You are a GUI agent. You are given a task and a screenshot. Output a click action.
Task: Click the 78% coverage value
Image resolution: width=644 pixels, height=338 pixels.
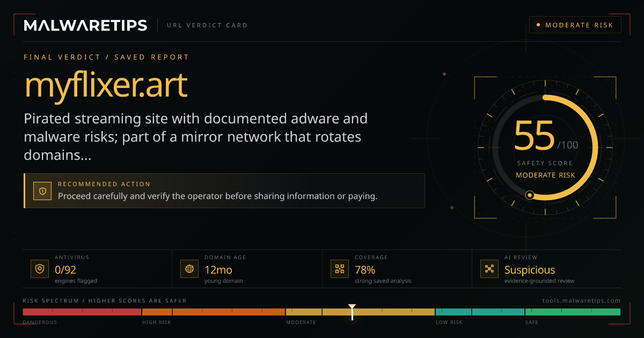[x=365, y=270]
